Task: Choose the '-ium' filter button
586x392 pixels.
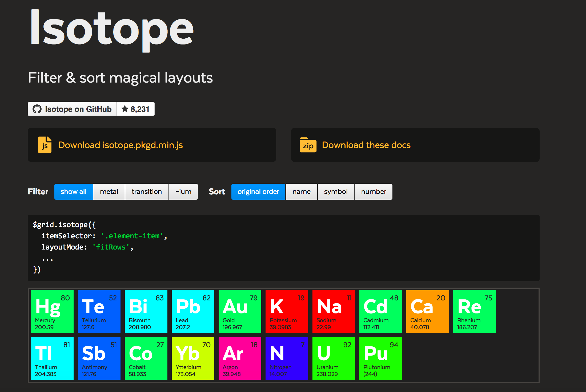Action: 183,191
